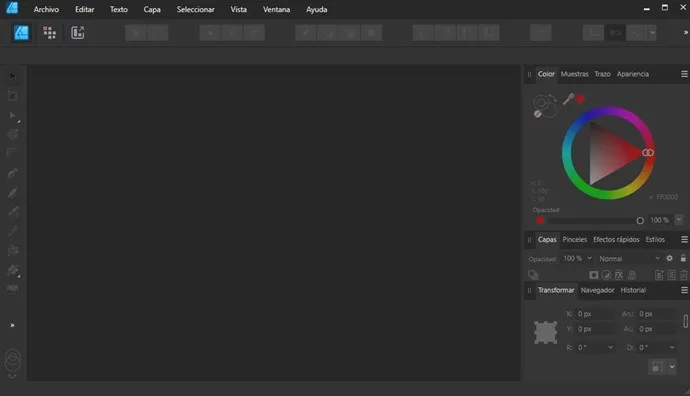Screen dimensions: 690x396
Task: Click the mask layer icon
Action: [x=594, y=275]
